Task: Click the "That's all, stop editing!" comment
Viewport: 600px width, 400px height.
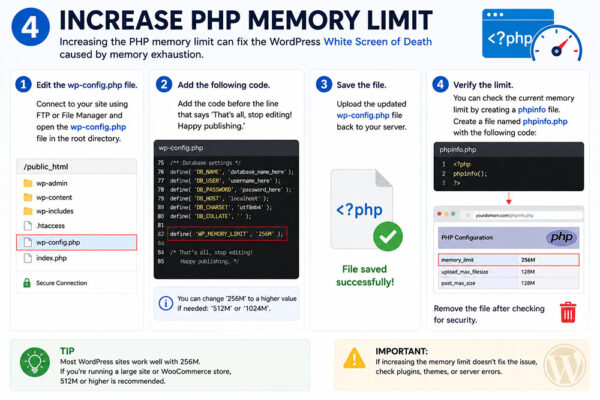Action: pyautogui.click(x=211, y=253)
